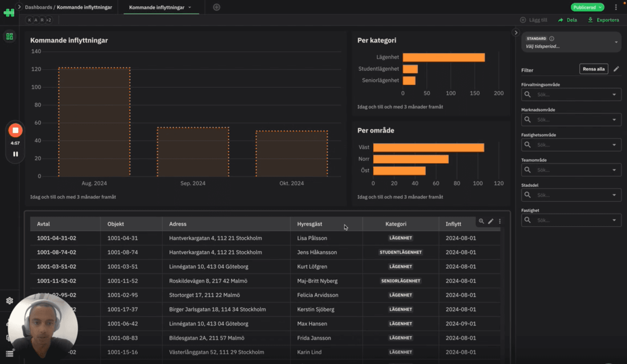The height and width of the screenshot is (364, 627).
Task: Clear all filters with Rensa alla
Action: pyautogui.click(x=594, y=69)
